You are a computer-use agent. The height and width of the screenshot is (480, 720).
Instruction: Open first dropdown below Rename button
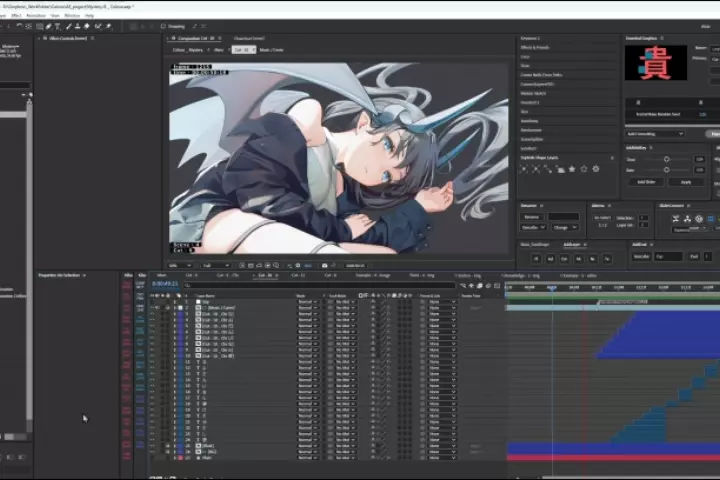(533, 228)
